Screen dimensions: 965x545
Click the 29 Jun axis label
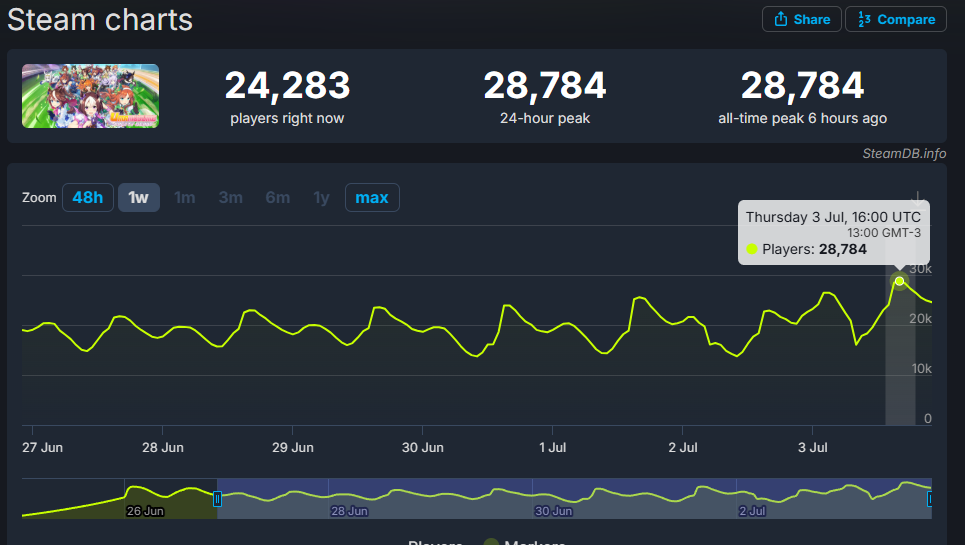(x=293, y=448)
